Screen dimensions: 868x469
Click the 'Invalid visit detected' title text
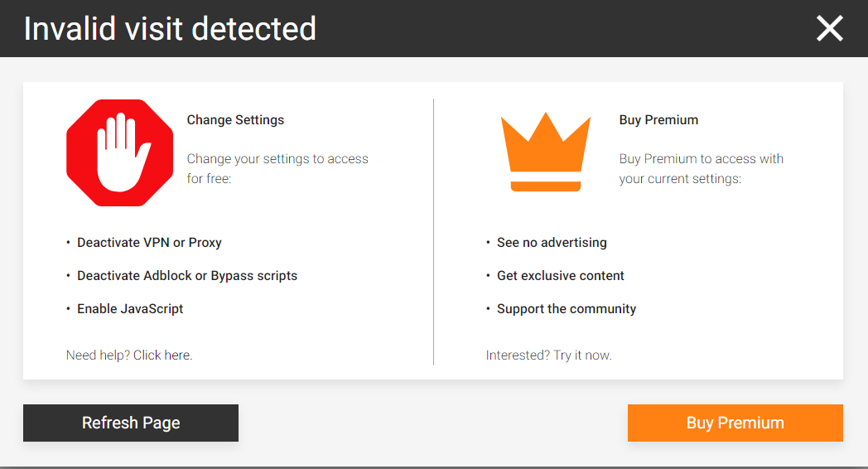pyautogui.click(x=170, y=29)
